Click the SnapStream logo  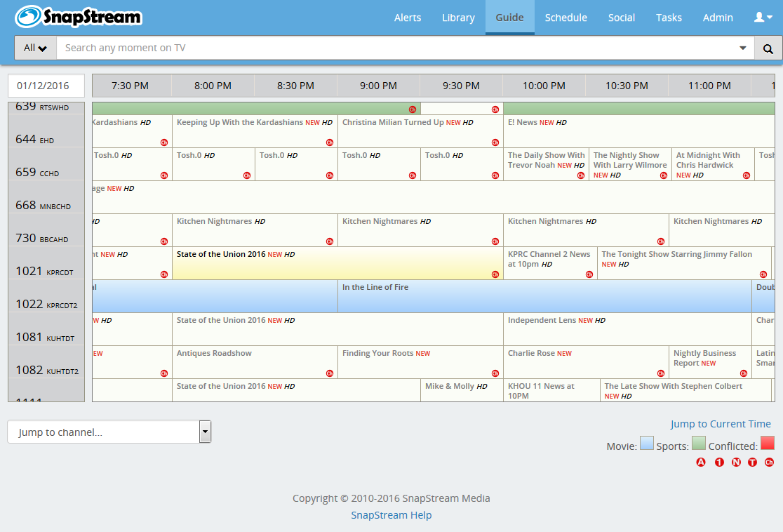point(79,18)
